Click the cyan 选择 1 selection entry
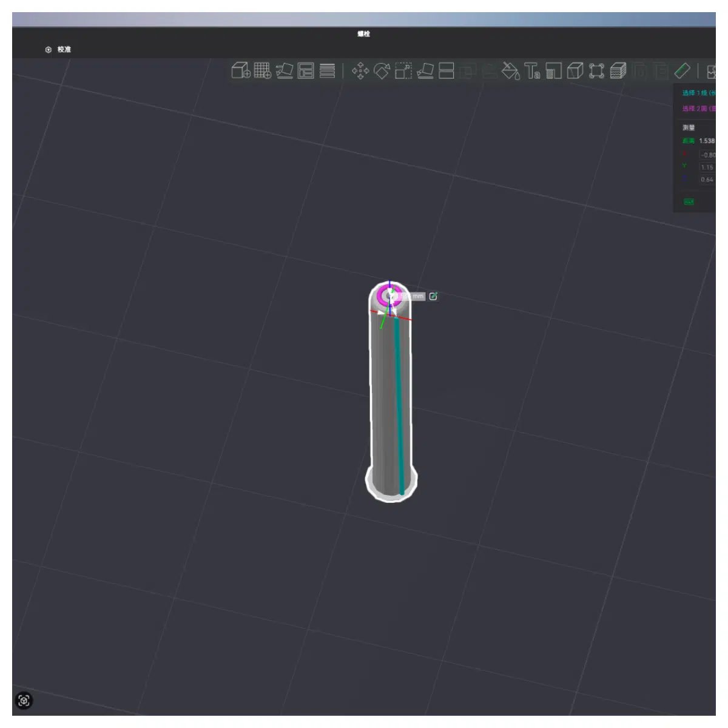Image resolution: width=728 pixels, height=728 pixels. (699, 93)
